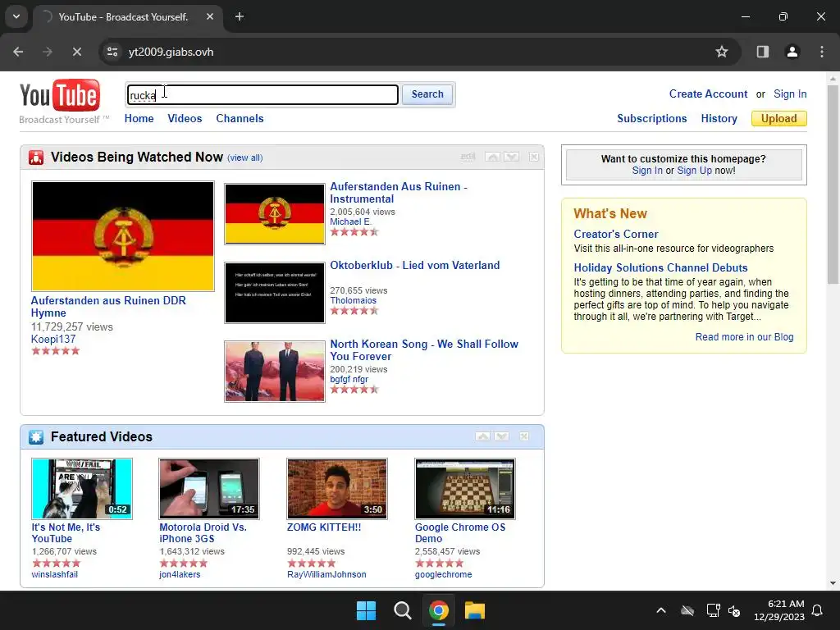Open Windows Start menu
This screenshot has width=840, height=630.
(367, 610)
